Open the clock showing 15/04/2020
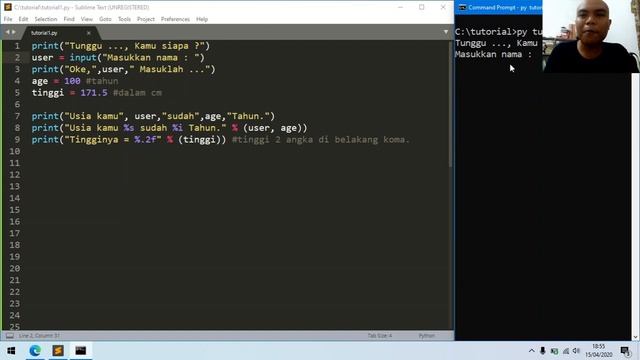This screenshot has height=360, width=640. [x=599, y=351]
